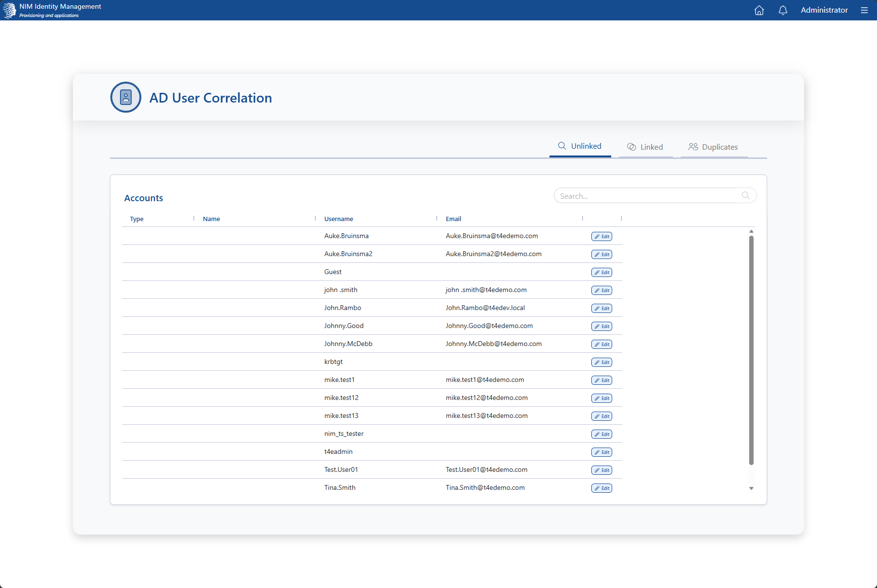Click email mike.test12@t4edemo.com

pos(487,398)
